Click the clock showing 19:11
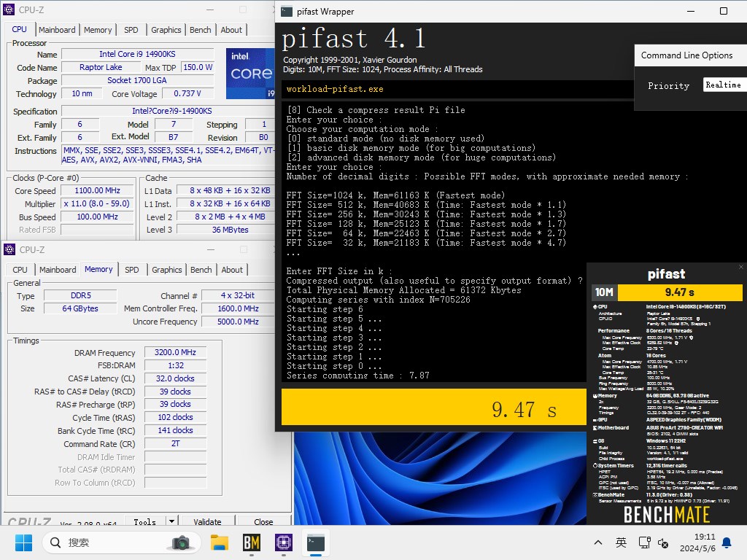This screenshot has height=560, width=747. 704,537
